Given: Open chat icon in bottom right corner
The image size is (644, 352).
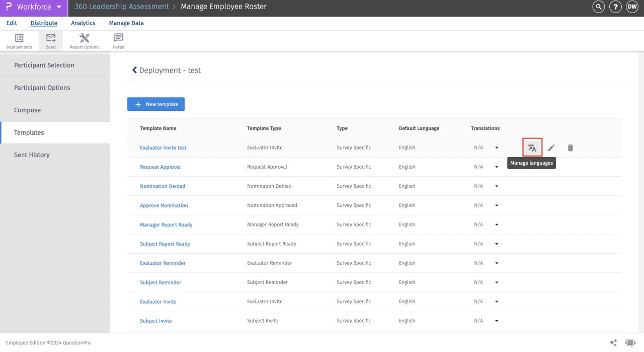Looking at the screenshot, I should tap(630, 342).
